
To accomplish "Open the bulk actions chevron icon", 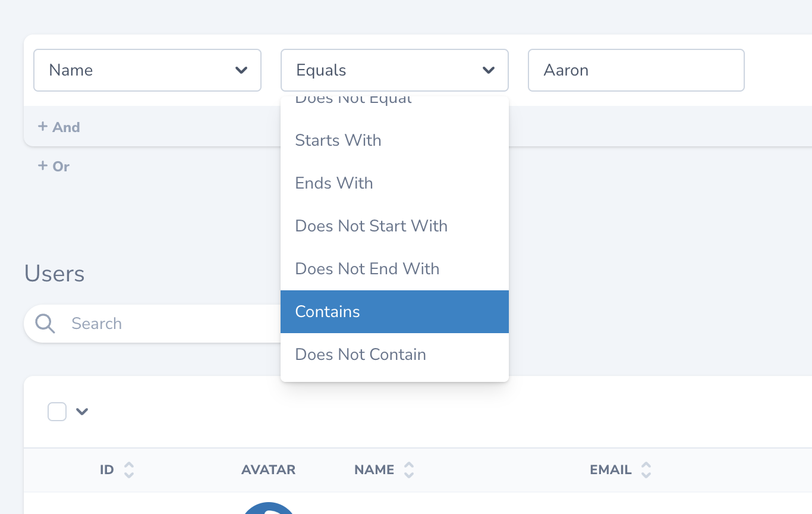I will tap(82, 411).
